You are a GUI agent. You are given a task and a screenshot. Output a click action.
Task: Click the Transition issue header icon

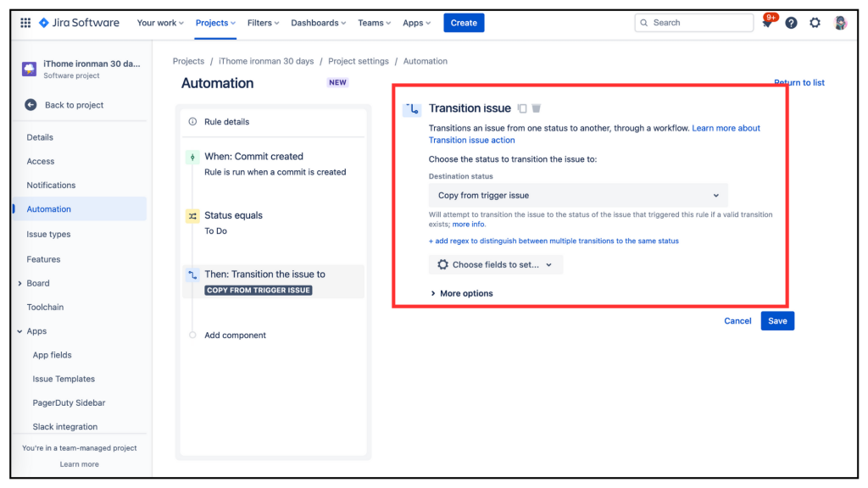tap(412, 108)
